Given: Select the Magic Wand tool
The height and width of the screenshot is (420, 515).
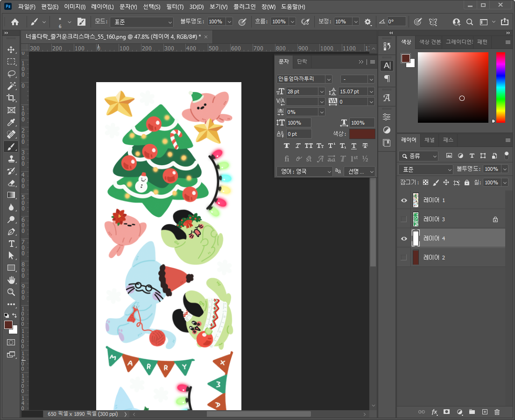Looking at the screenshot, I should coord(11,86).
